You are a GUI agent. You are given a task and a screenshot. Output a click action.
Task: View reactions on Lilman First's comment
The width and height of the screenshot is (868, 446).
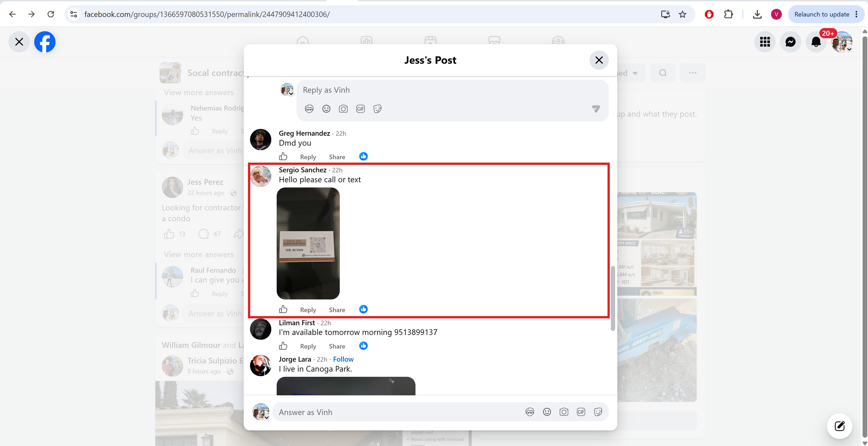coord(363,346)
